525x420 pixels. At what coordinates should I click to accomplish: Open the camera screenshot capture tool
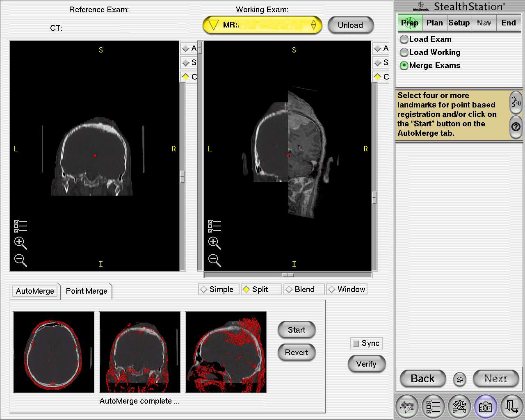[x=486, y=406]
